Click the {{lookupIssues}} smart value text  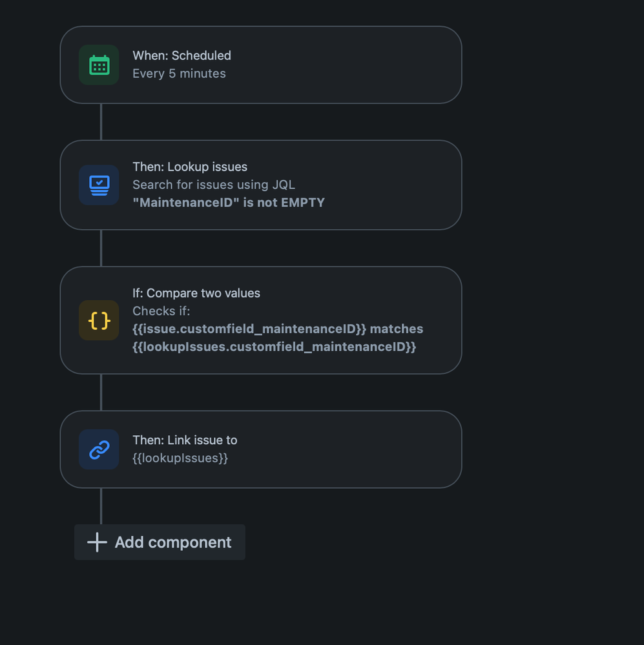(180, 458)
